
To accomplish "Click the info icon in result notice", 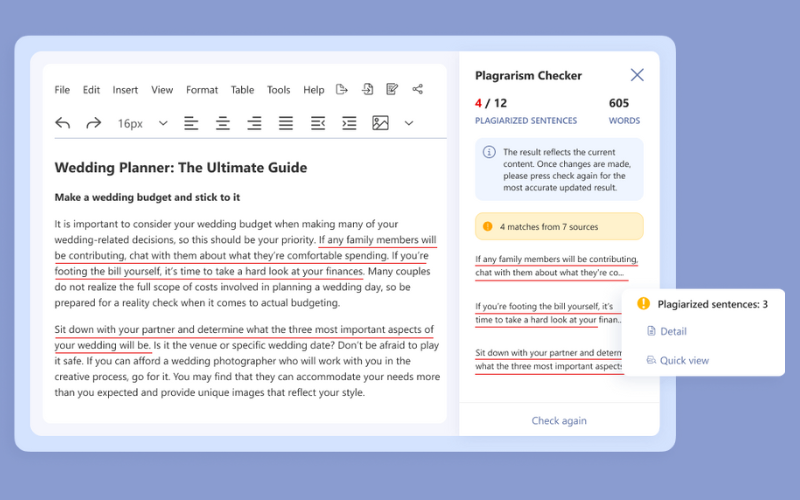I will (x=489, y=152).
